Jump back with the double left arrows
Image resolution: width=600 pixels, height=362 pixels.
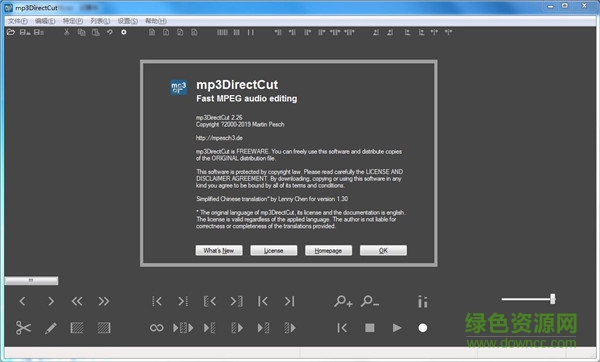pos(77,302)
